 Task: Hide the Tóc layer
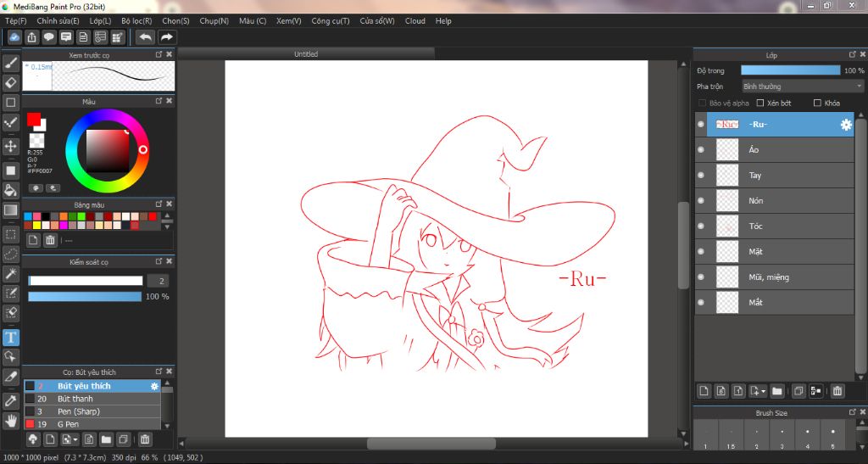(x=701, y=226)
